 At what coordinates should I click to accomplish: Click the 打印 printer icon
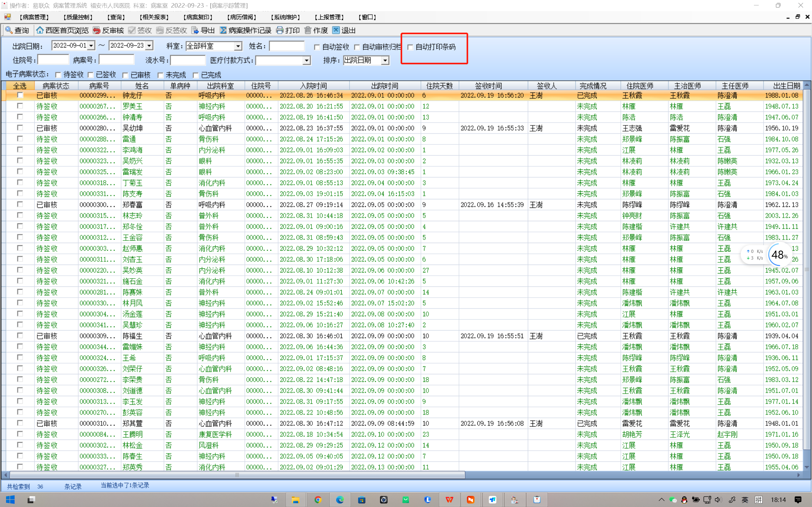tap(280, 30)
